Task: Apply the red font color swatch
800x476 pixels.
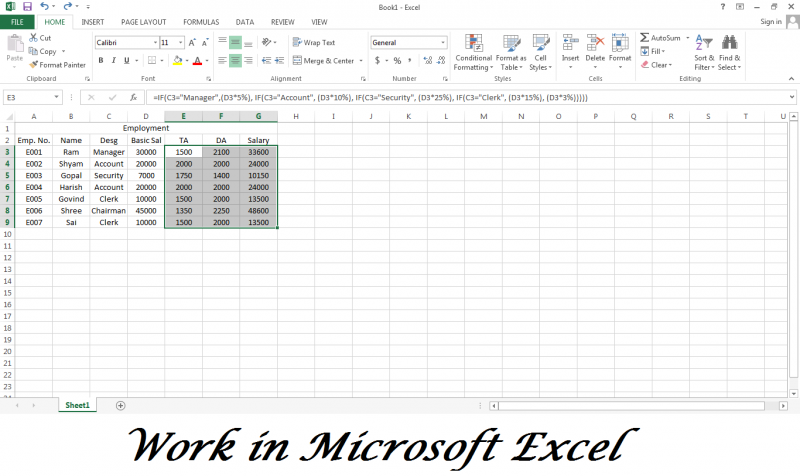Action: (197, 60)
